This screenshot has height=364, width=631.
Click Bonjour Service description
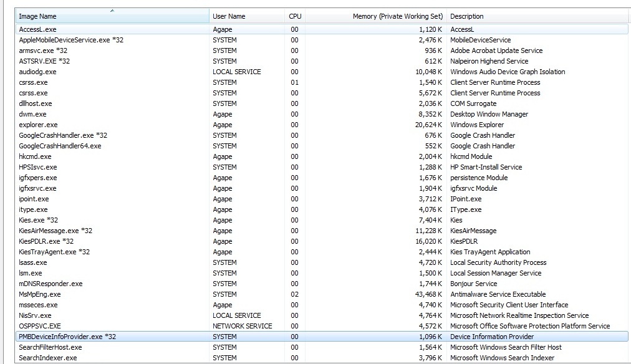pos(474,284)
